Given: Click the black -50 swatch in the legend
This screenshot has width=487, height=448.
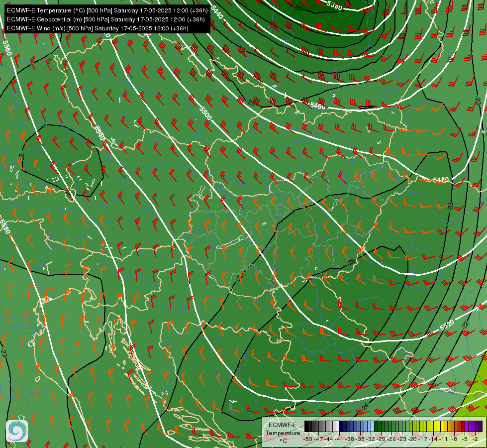Looking at the screenshot, I should pos(306,426).
